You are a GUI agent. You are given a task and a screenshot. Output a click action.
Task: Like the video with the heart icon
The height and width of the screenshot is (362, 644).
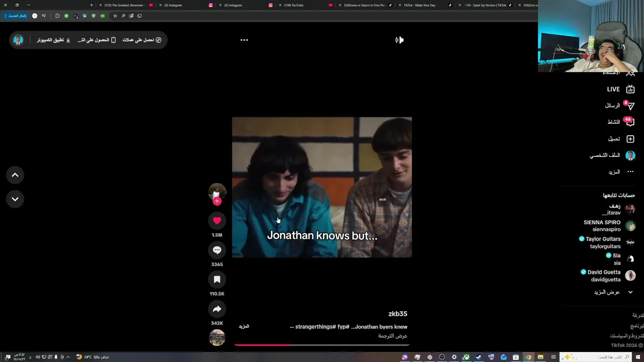pyautogui.click(x=217, y=220)
